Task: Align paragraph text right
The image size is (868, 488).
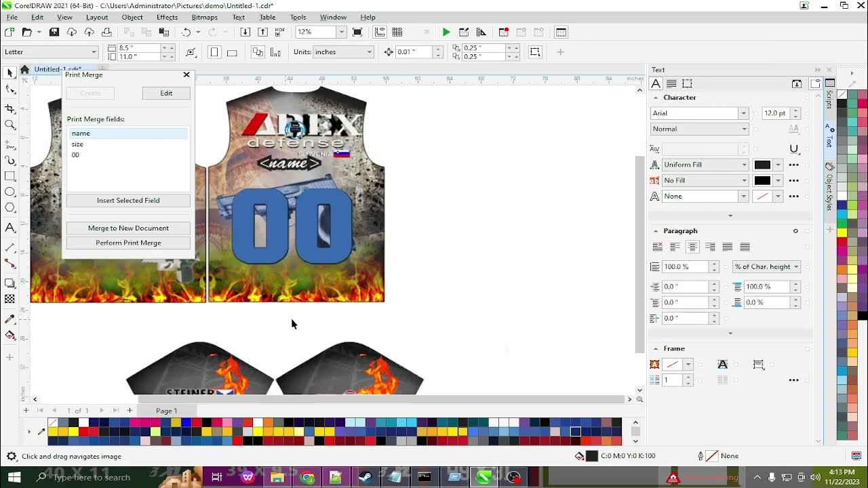Action: [710, 247]
